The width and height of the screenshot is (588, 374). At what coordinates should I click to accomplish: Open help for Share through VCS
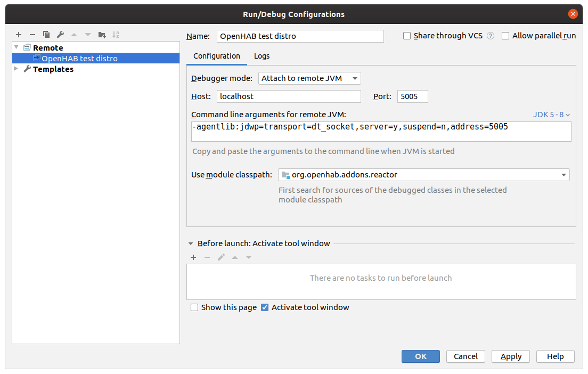click(x=489, y=36)
